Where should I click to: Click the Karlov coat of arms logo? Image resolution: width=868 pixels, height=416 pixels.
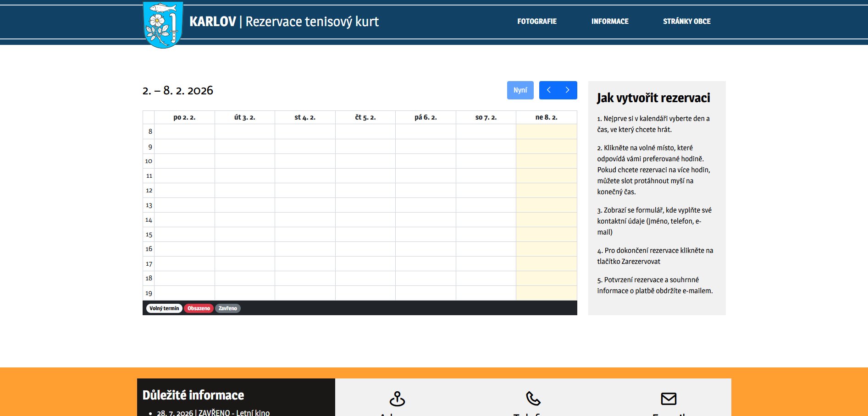163,24
